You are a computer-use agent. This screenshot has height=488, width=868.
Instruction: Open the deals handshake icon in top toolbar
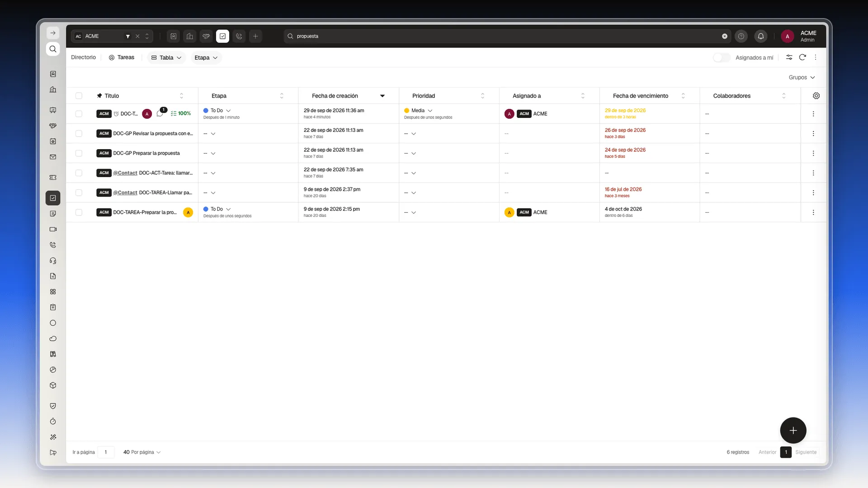(x=206, y=36)
